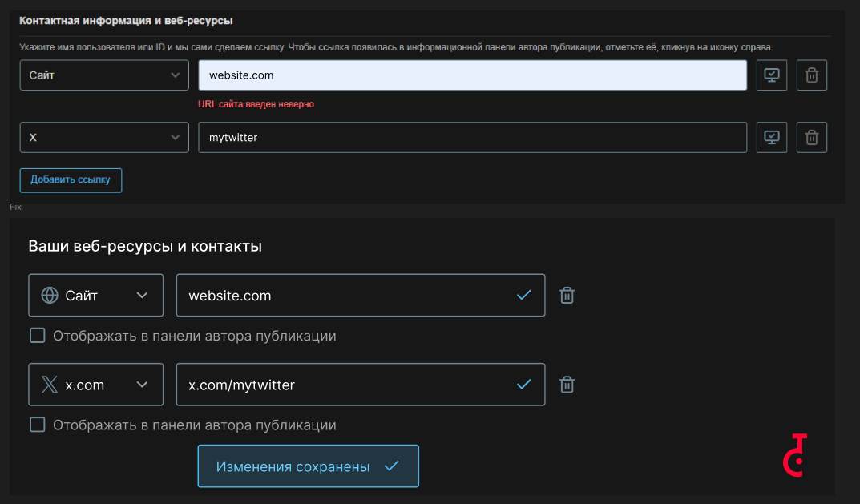Enable author-panel display checkbox under x.com/mytwitter
This screenshot has height=504, width=860.
click(38, 425)
